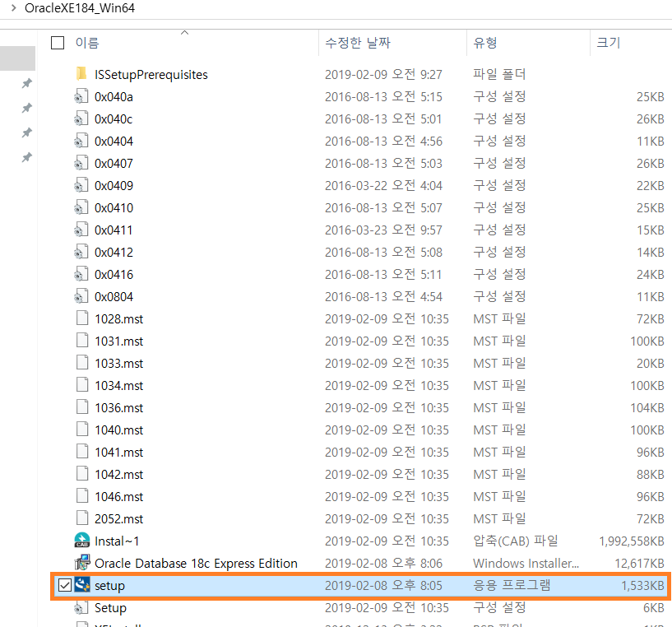Select the 1042.mst file icon
The image size is (672, 627).
tap(82, 474)
